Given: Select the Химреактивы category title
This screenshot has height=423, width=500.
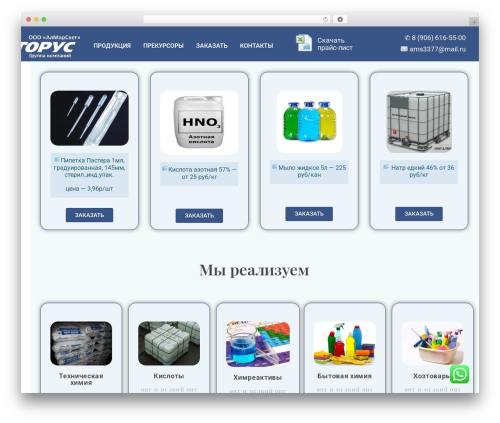Looking at the screenshot, I should (x=257, y=377).
